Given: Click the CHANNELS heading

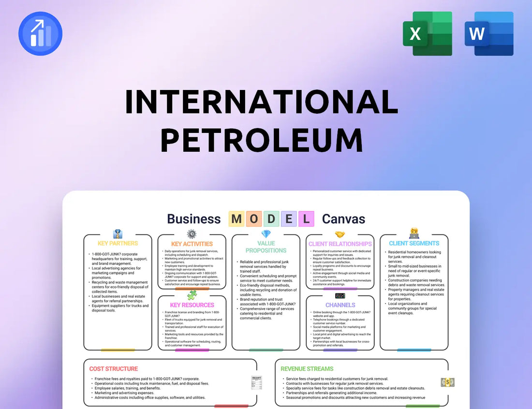Looking at the screenshot, I should [340, 305].
